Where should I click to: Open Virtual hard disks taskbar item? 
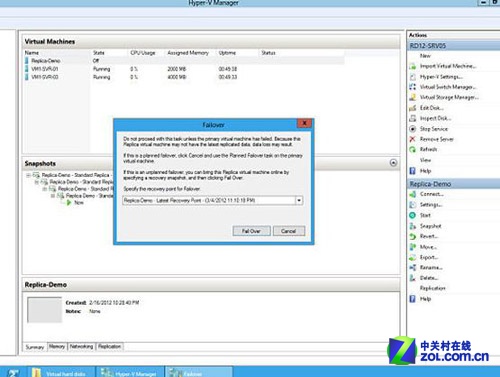pos(61,372)
